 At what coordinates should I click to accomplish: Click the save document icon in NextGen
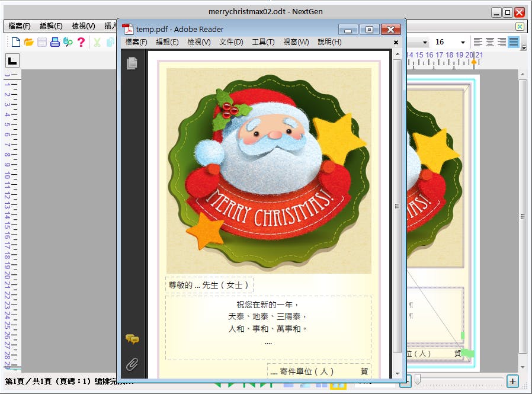42,42
